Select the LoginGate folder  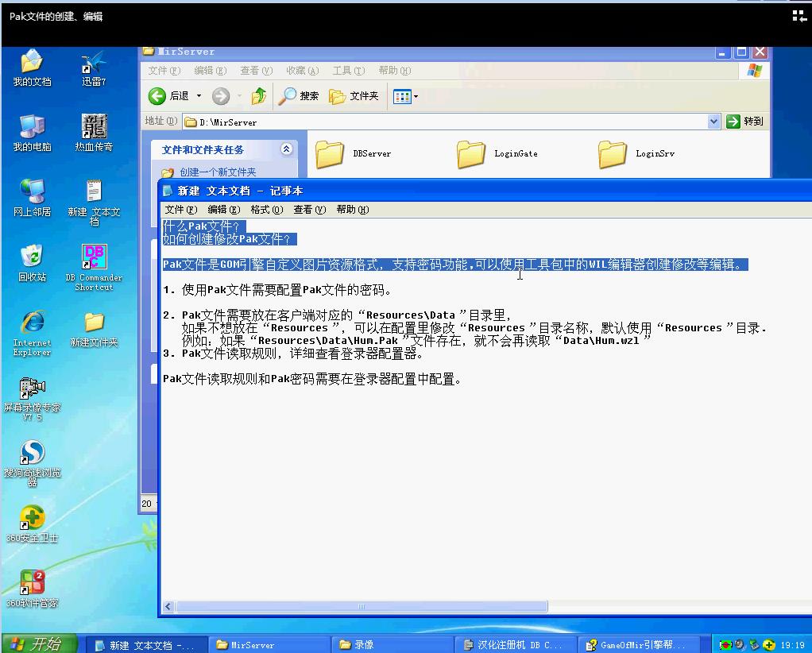(x=497, y=154)
